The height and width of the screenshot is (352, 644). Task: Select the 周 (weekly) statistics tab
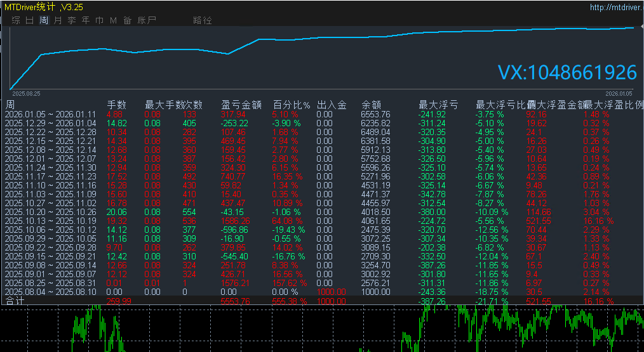coord(44,20)
